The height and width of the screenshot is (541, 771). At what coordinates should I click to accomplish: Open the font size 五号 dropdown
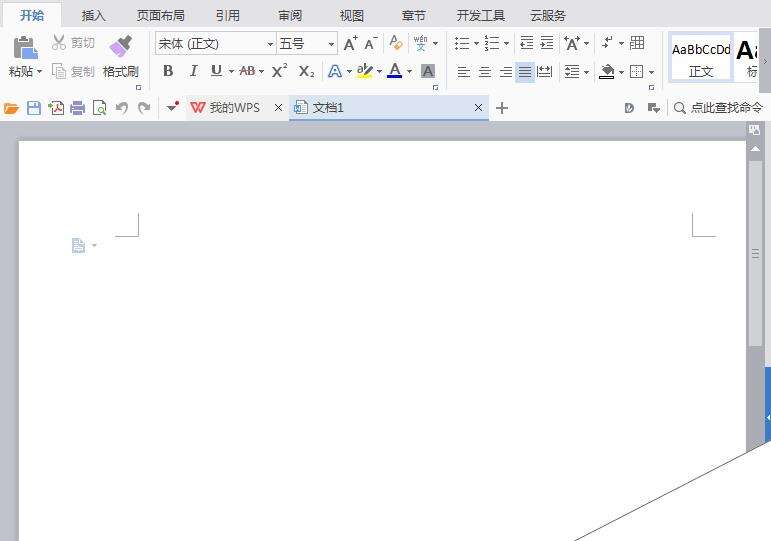(x=331, y=44)
